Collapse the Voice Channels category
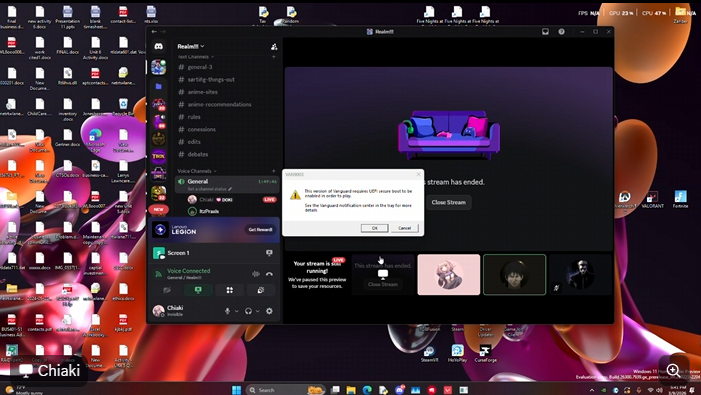 pos(197,171)
